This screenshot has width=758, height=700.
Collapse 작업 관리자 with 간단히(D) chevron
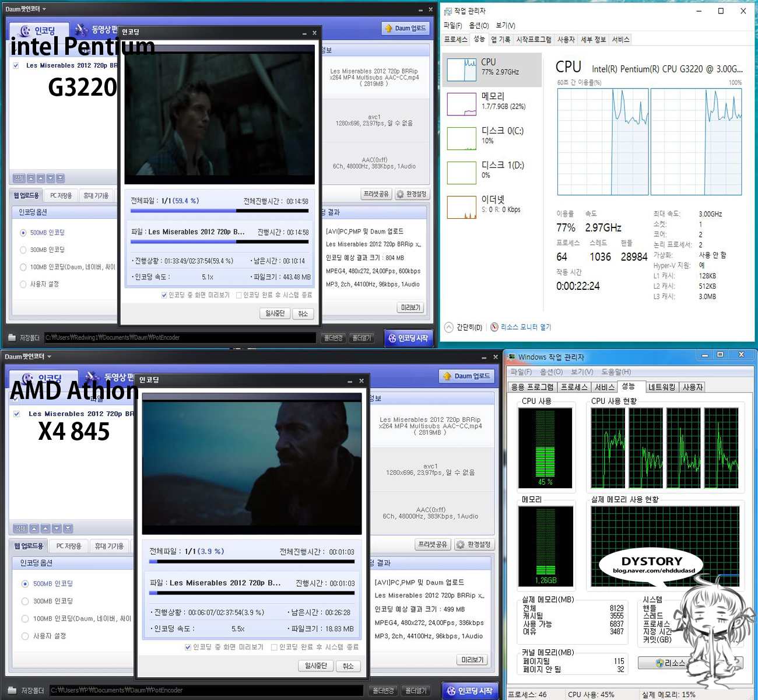tap(449, 327)
